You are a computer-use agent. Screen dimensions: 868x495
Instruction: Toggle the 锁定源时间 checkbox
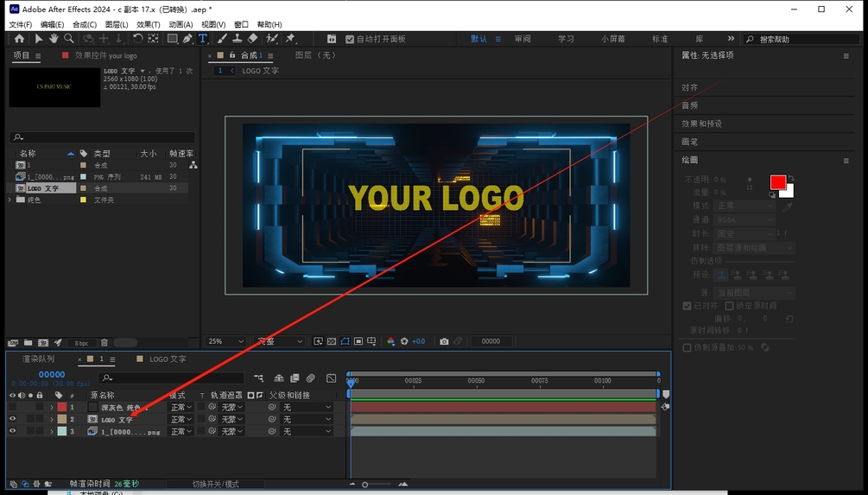click(730, 306)
